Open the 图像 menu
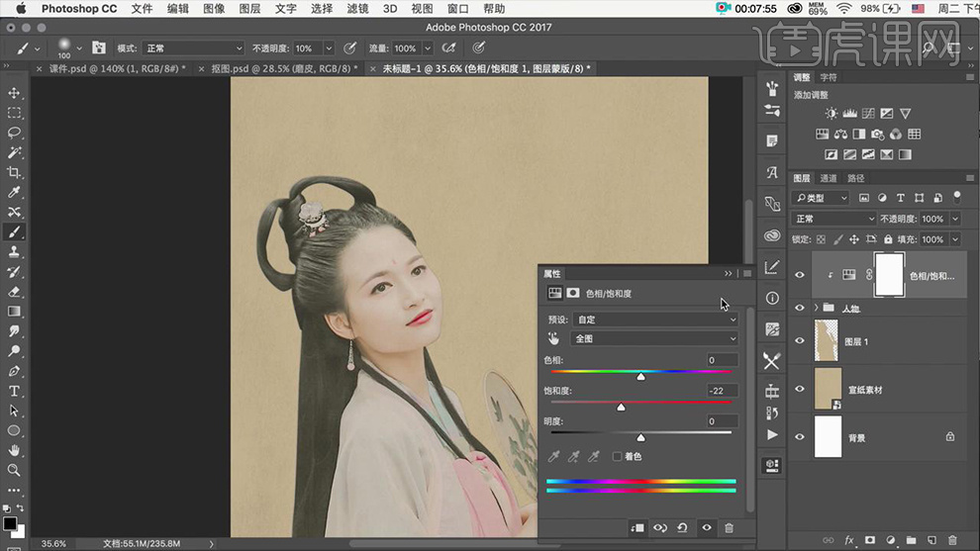 (x=214, y=9)
